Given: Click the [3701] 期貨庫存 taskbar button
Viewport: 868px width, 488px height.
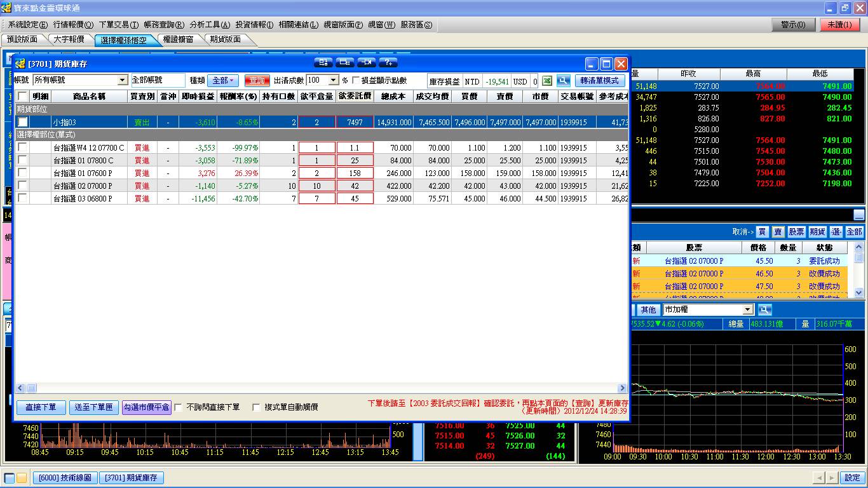Looking at the screenshot, I should pyautogui.click(x=131, y=478).
